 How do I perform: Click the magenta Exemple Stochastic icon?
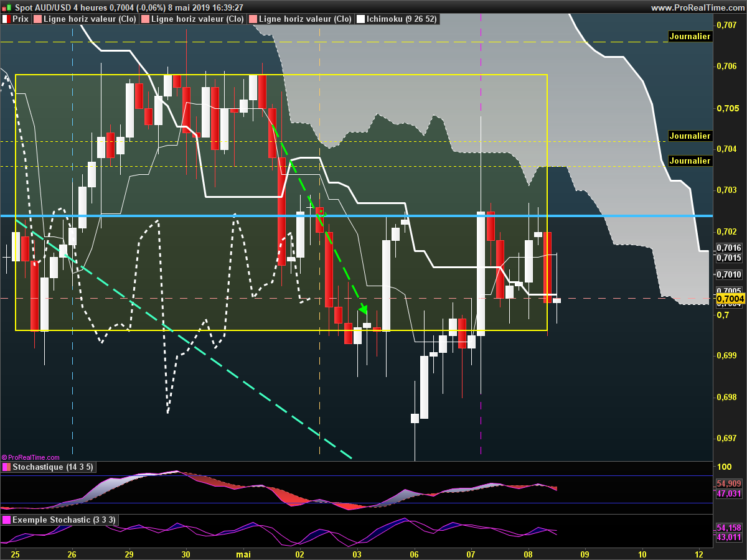click(x=7, y=520)
